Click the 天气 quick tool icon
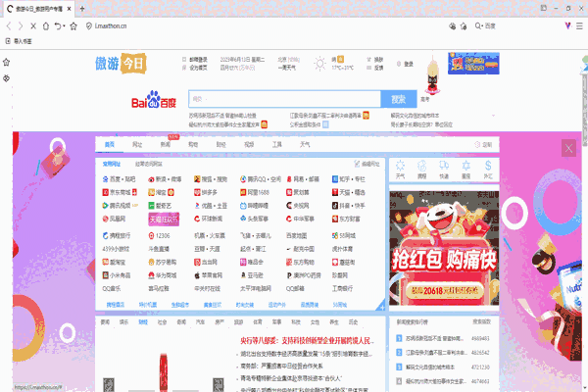This screenshot has height=392, width=588. 400,170
